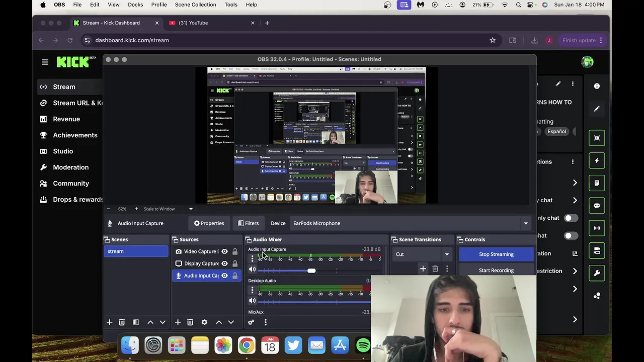
Task: Zoom in the OBS preview with the plus icon
Action: coord(136,209)
